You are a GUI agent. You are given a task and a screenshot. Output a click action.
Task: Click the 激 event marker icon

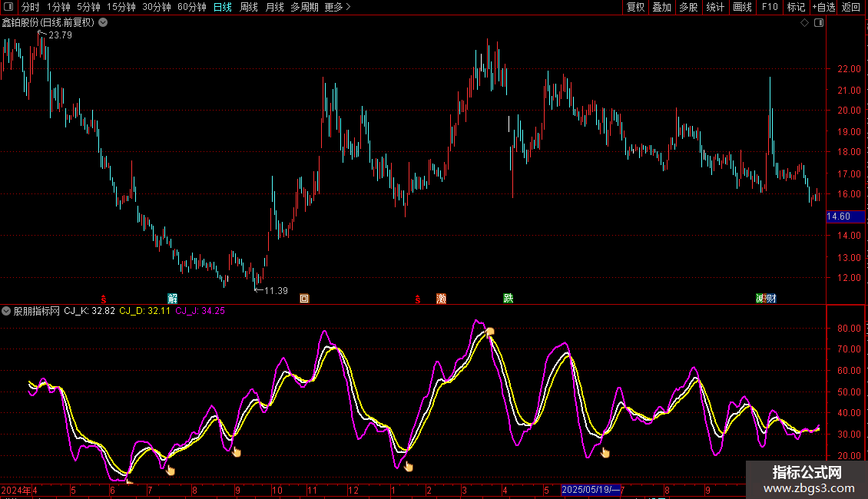click(441, 298)
